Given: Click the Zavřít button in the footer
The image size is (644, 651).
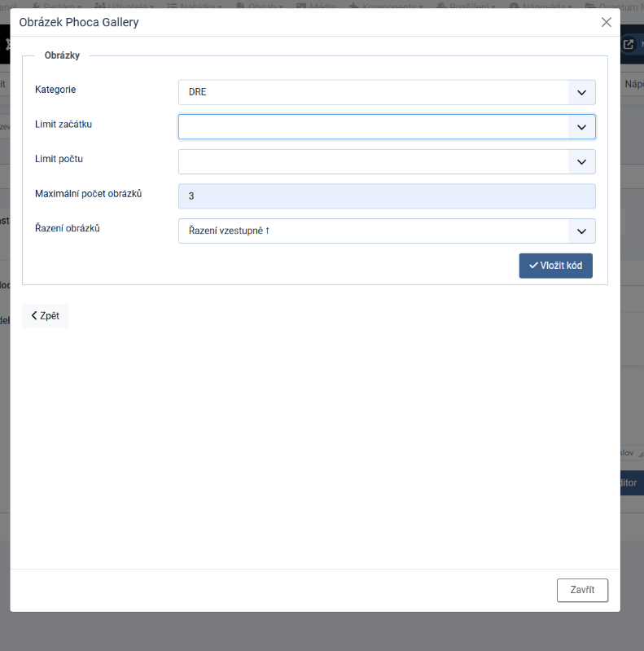Looking at the screenshot, I should (x=582, y=590).
